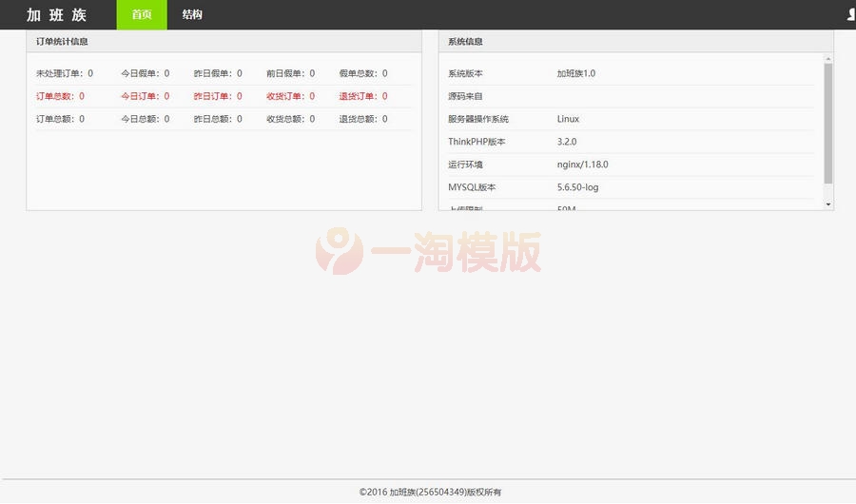Viewport: 856px width, 504px height.
Task: Open the 首页 tab
Action: (x=142, y=14)
